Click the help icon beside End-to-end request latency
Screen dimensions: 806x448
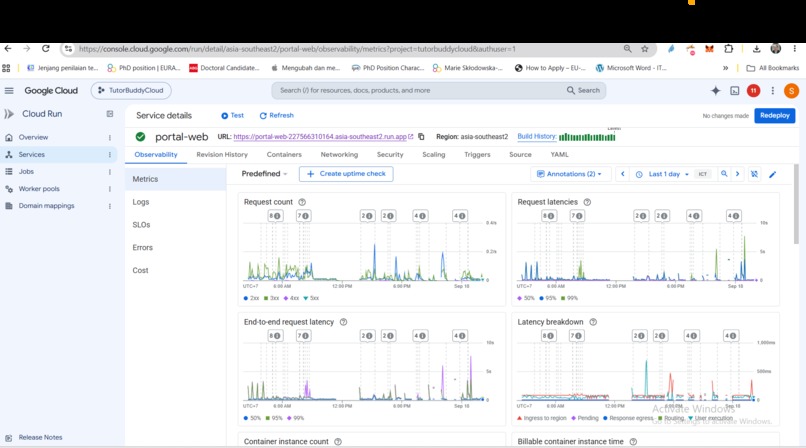pyautogui.click(x=343, y=322)
